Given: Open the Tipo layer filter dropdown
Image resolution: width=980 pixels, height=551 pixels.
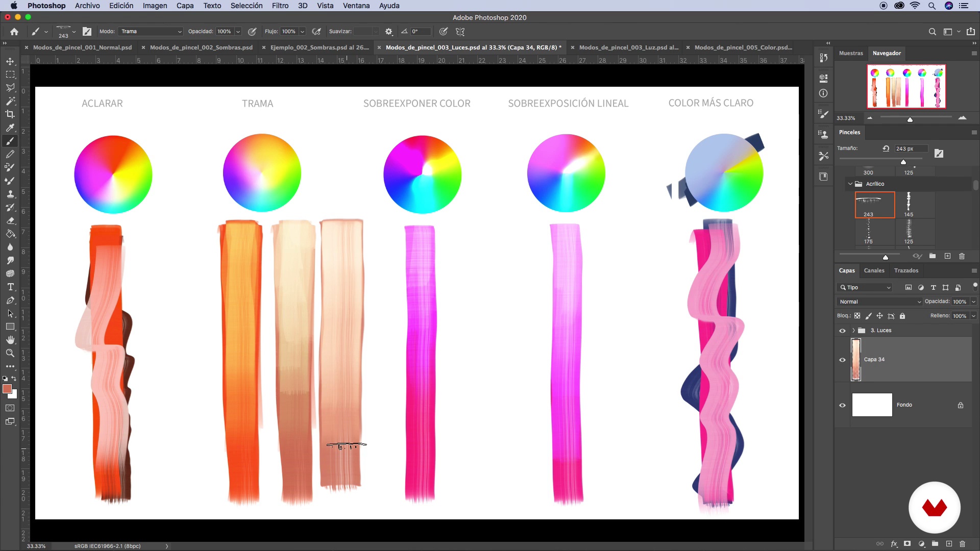Looking at the screenshot, I should coord(865,288).
